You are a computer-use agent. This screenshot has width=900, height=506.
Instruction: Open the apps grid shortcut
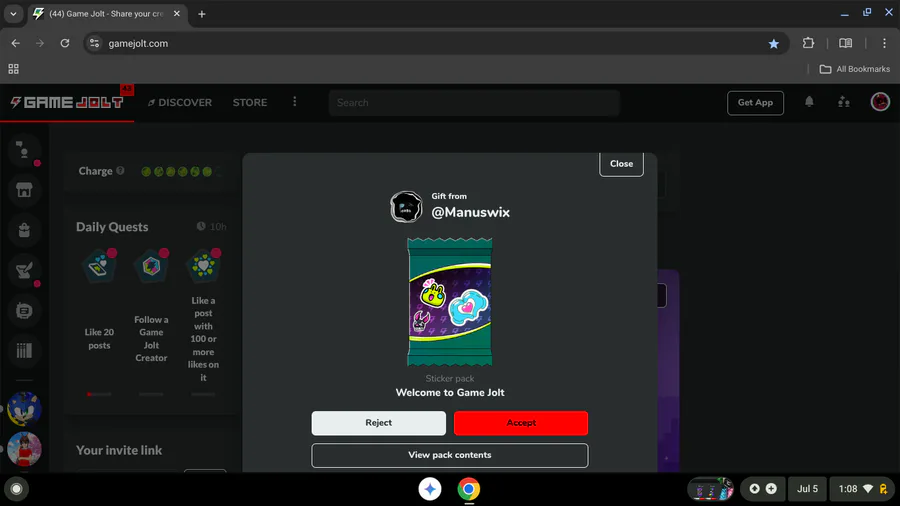[13, 69]
